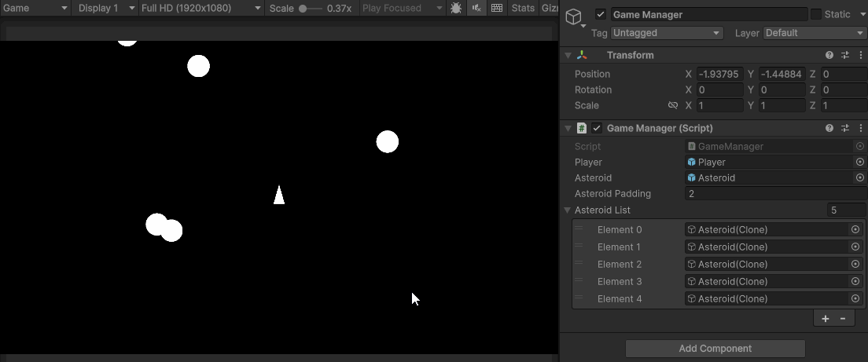Image resolution: width=868 pixels, height=362 pixels.
Task: Open object picker for Element 1
Action: click(855, 247)
